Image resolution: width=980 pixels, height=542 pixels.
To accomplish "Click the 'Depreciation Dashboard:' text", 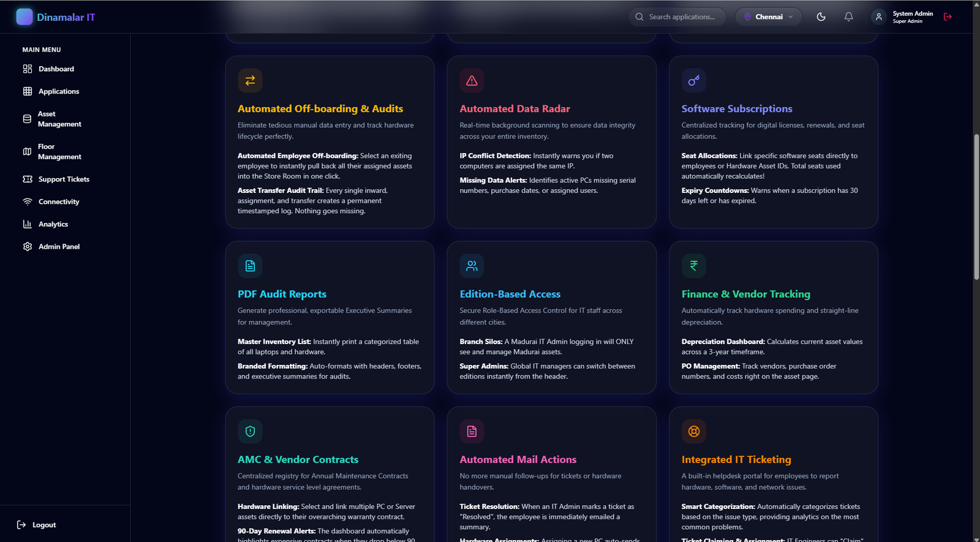I will [723, 342].
